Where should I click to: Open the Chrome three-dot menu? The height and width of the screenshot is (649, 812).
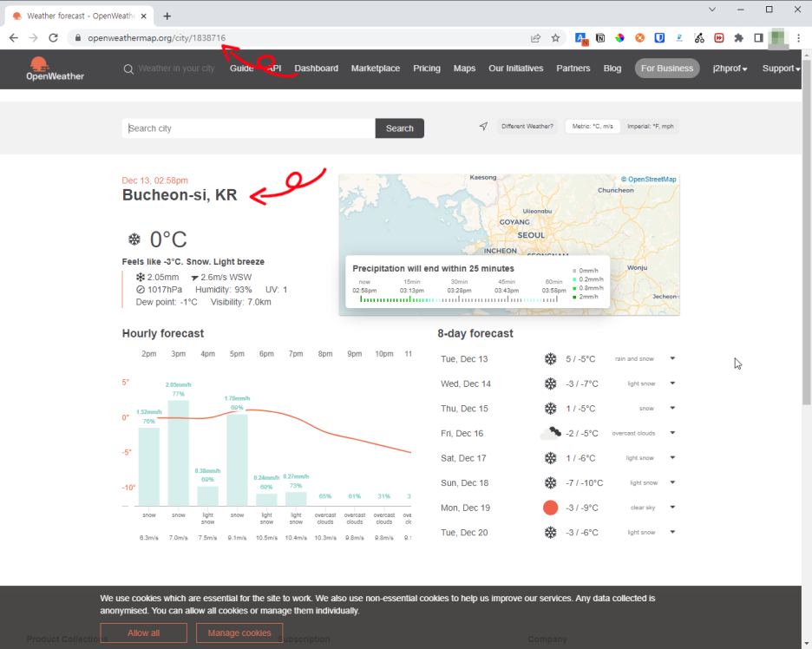point(798,38)
